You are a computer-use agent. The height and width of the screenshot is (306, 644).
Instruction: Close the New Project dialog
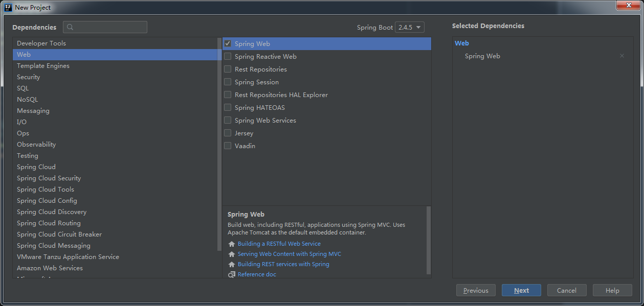point(626,6)
